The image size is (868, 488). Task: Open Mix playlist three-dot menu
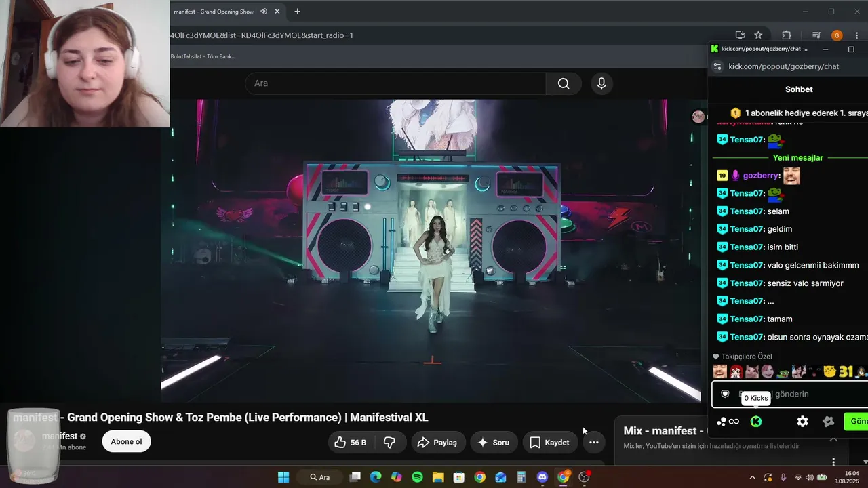[x=833, y=462]
